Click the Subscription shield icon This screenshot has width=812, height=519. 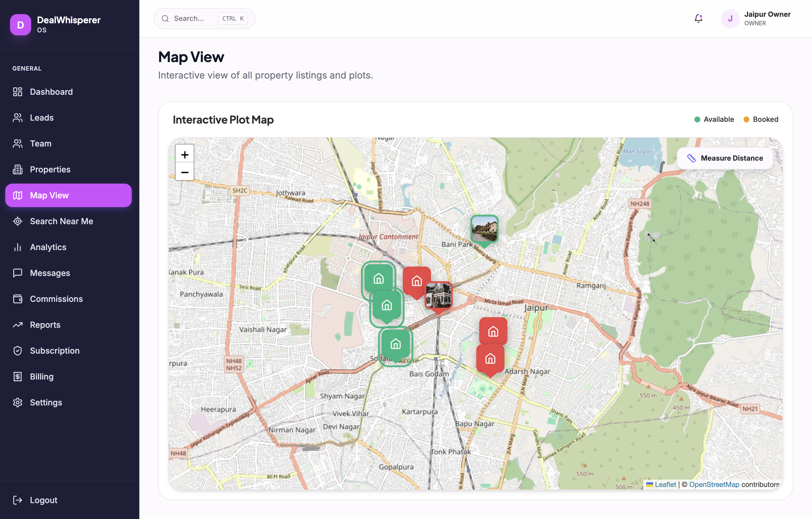18,351
